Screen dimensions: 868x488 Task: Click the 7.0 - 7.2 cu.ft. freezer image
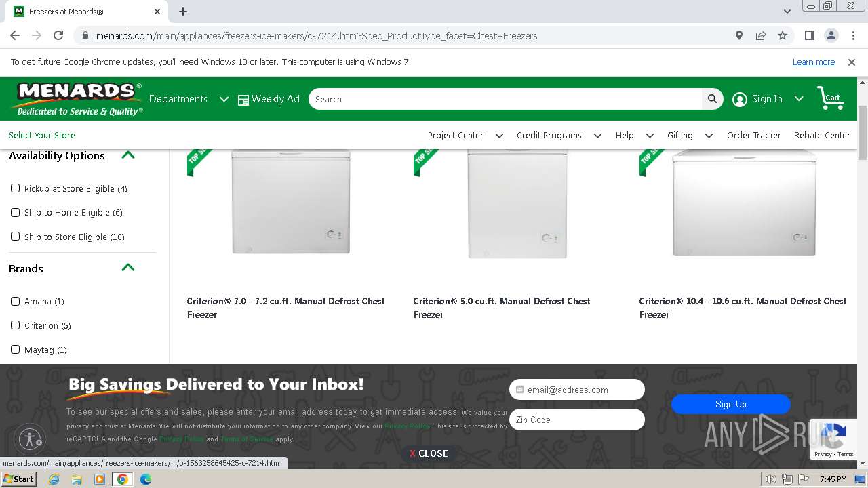coord(291,202)
